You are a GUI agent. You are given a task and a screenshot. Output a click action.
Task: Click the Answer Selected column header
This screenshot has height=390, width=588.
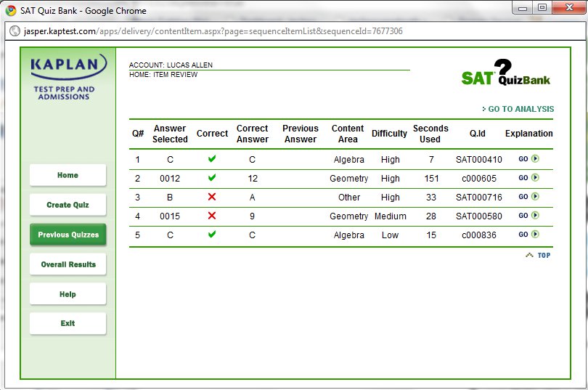[170, 134]
